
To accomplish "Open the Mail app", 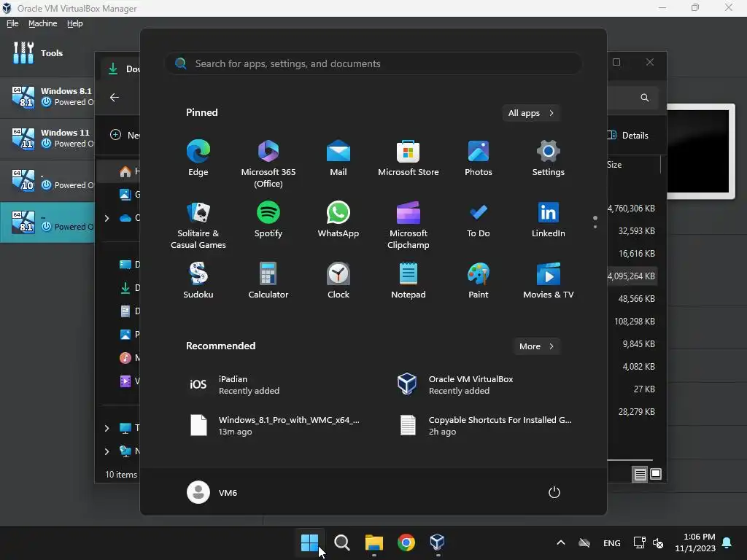I will 338,158.
